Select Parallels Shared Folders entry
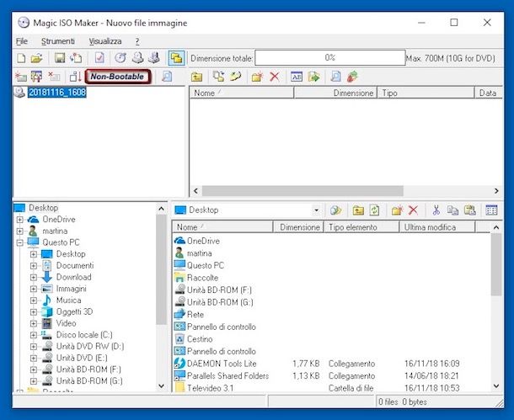Image resolution: width=514 pixels, height=420 pixels. coord(228,375)
